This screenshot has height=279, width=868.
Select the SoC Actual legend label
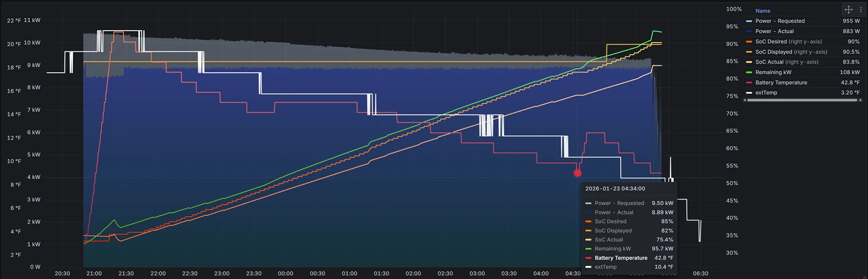769,62
